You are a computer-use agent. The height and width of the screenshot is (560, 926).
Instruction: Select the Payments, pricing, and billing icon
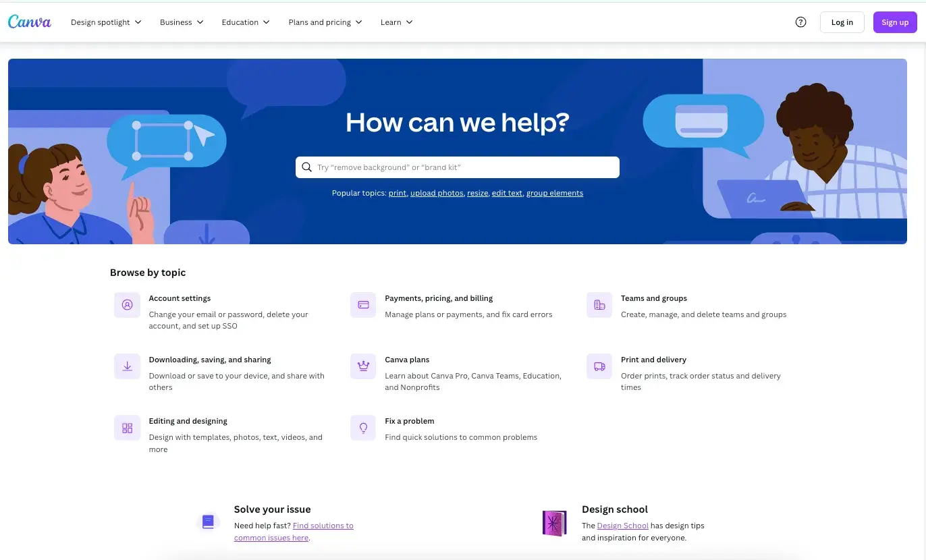pyautogui.click(x=363, y=305)
